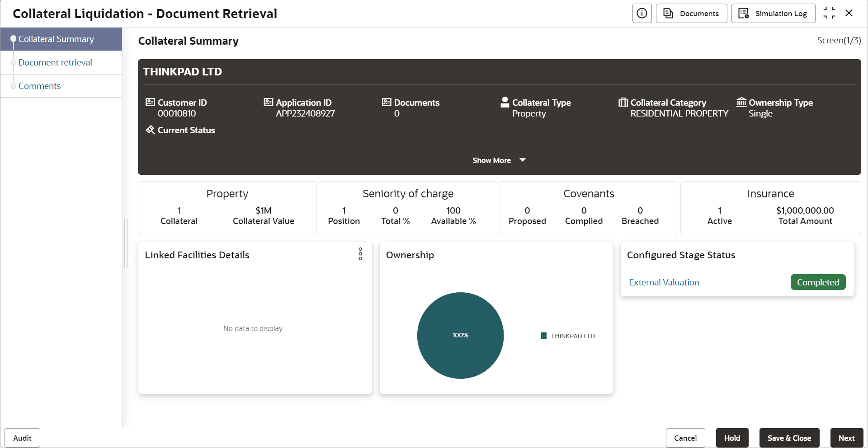Click THINKPAD LTD legend color swatch
Image resolution: width=868 pixels, height=448 pixels.
544,336
